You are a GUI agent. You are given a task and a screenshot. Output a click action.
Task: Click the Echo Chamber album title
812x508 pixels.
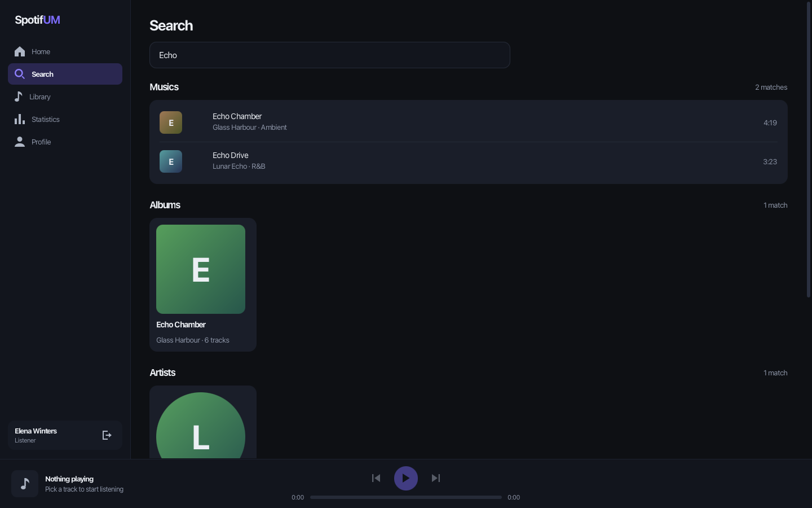click(x=181, y=325)
